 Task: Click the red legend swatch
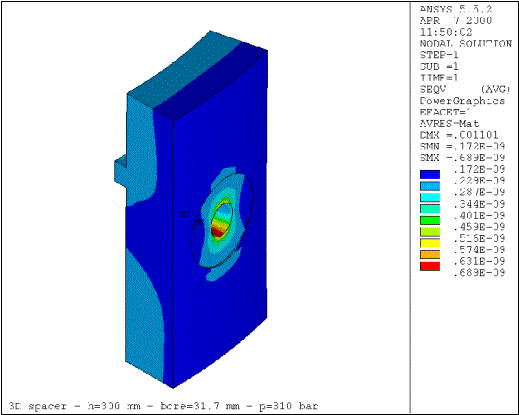(x=430, y=266)
